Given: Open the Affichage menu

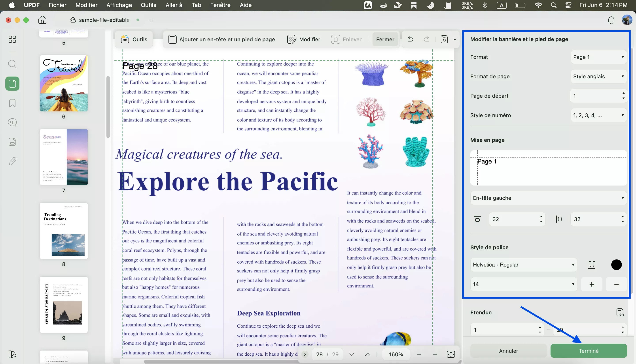Looking at the screenshot, I should click(119, 5).
